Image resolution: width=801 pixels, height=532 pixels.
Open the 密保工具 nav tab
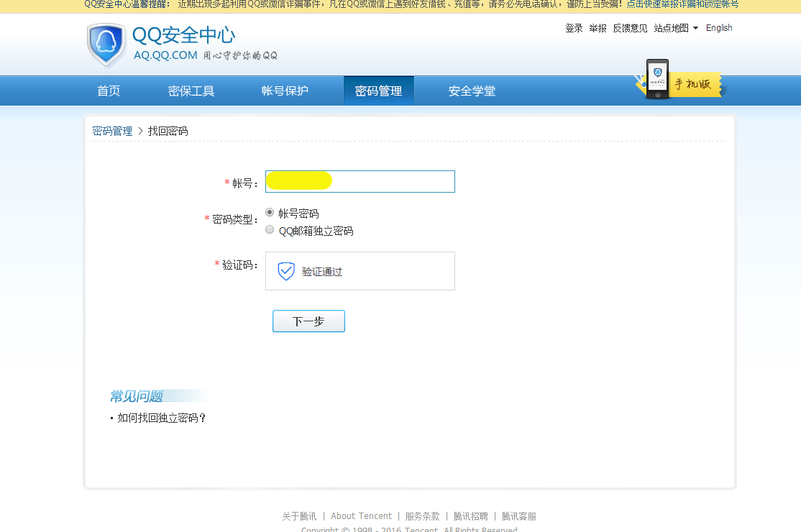[191, 91]
